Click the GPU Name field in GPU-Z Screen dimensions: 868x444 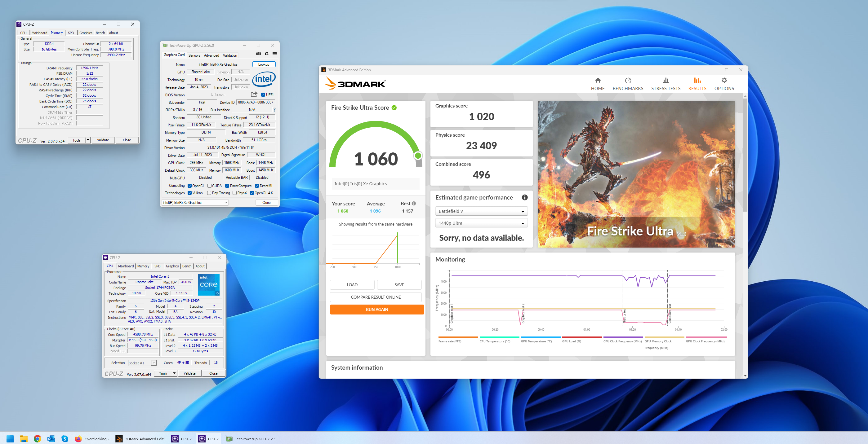(x=218, y=64)
